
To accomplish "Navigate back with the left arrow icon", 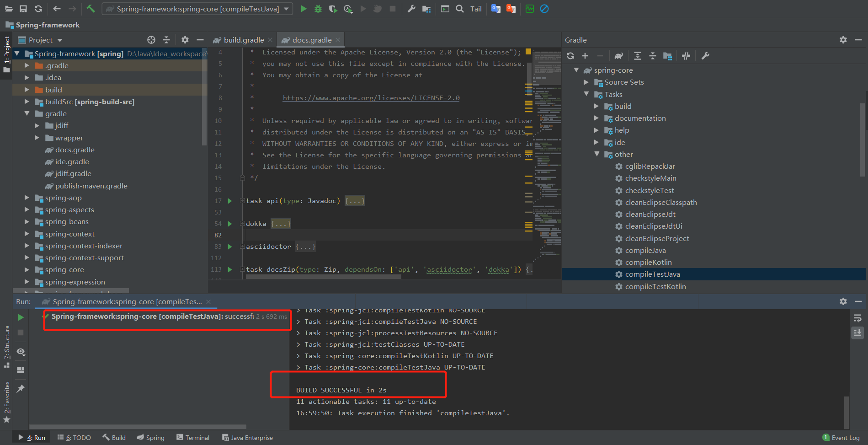I will coord(57,9).
